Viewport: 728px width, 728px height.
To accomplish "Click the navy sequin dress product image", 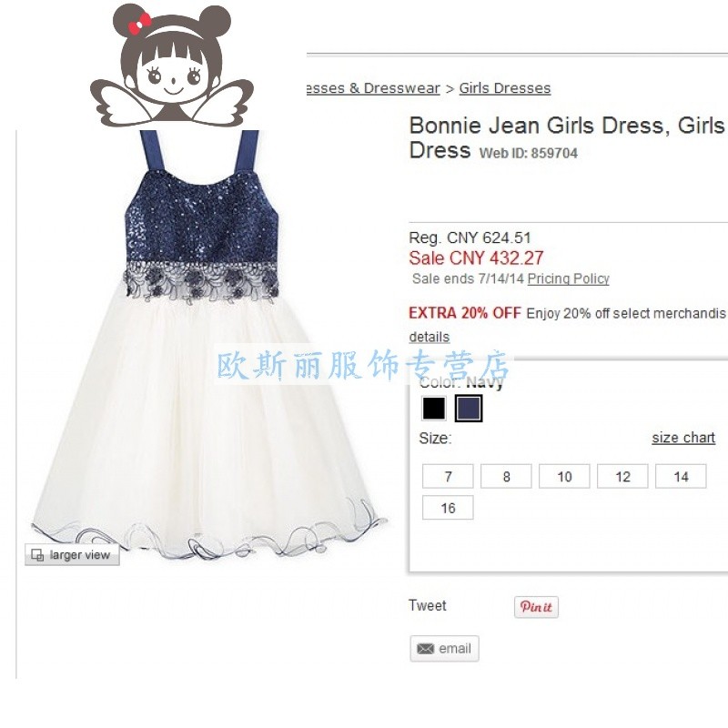I will click(208, 344).
